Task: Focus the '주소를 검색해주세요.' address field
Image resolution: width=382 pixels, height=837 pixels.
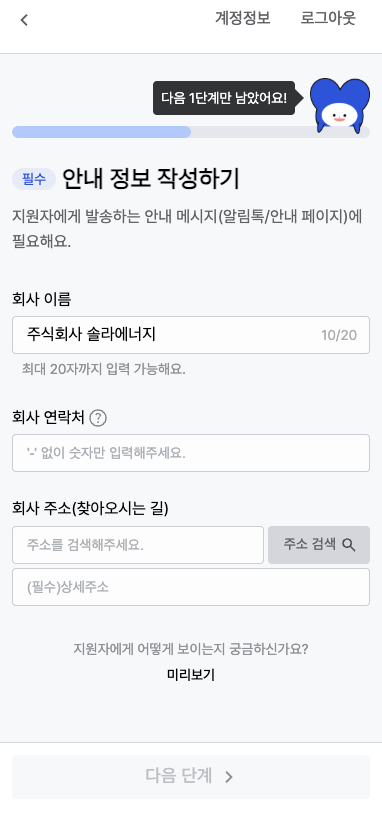Action: pyautogui.click(x=138, y=545)
